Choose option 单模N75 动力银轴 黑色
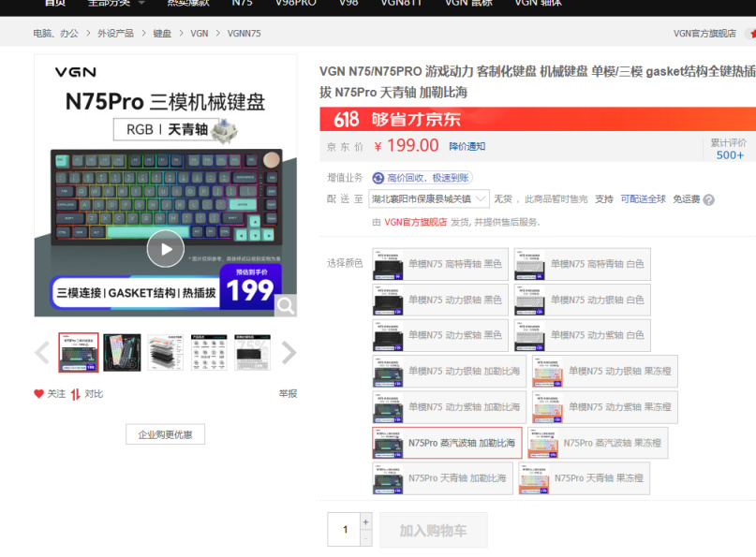The width and height of the screenshot is (756, 557). (x=440, y=300)
